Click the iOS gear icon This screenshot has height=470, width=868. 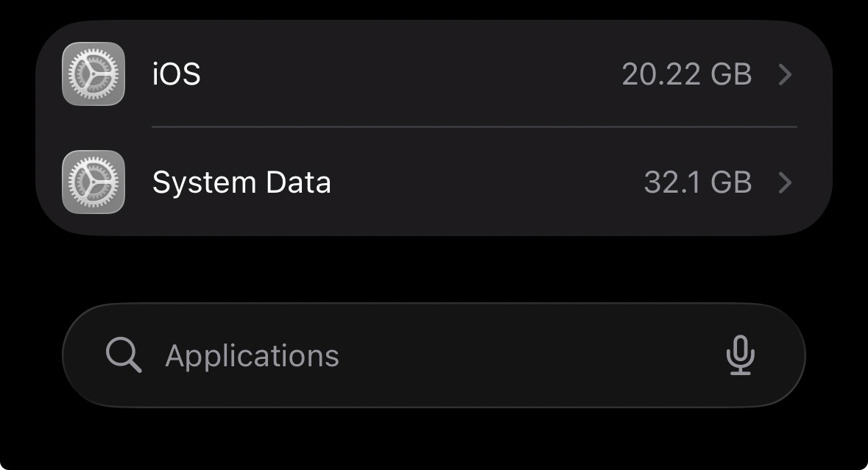coord(93,74)
